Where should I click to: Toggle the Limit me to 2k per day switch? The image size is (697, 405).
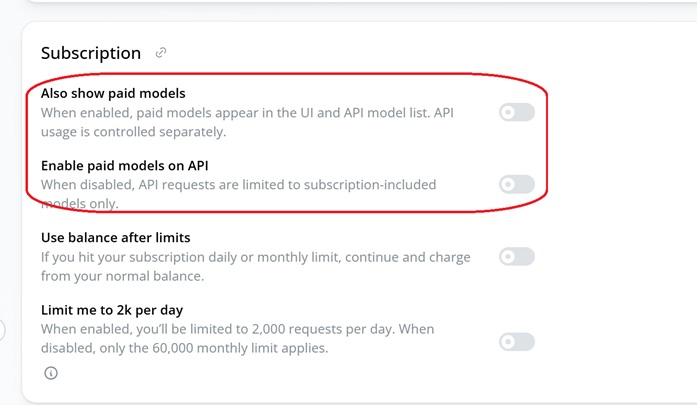coord(516,342)
